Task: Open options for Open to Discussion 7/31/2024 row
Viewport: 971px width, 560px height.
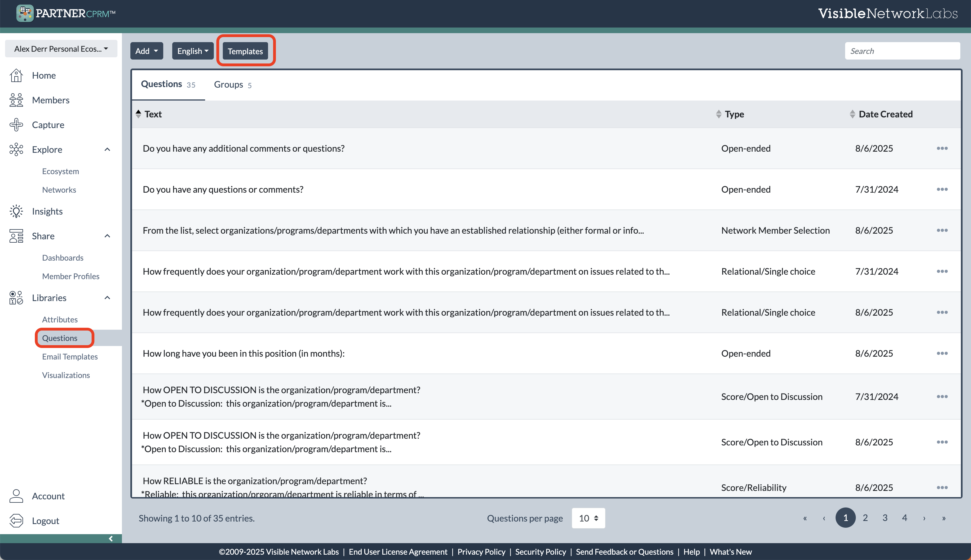Action: coord(942,397)
